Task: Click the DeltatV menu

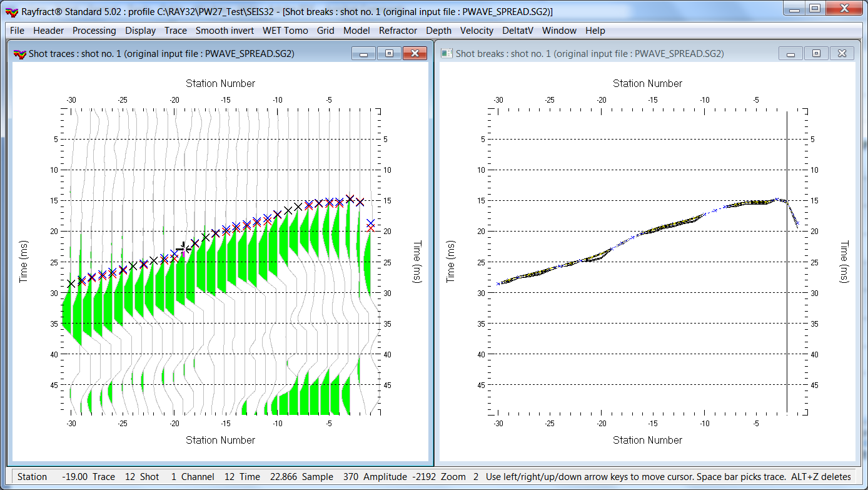Action: tap(517, 31)
